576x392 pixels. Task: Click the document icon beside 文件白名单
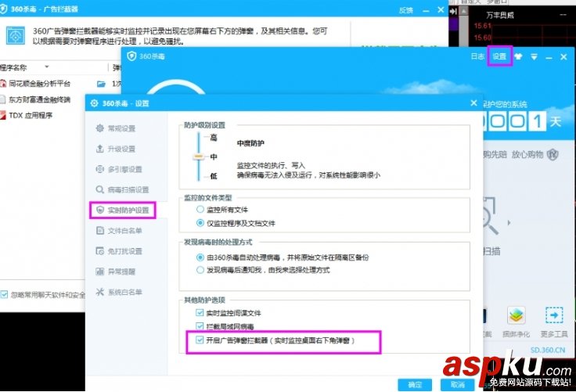[99, 230]
